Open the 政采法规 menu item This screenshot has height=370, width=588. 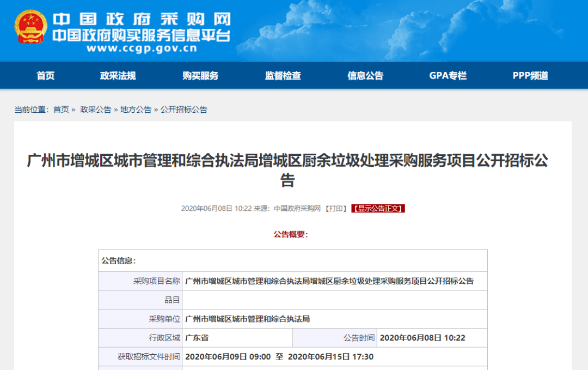(x=118, y=76)
